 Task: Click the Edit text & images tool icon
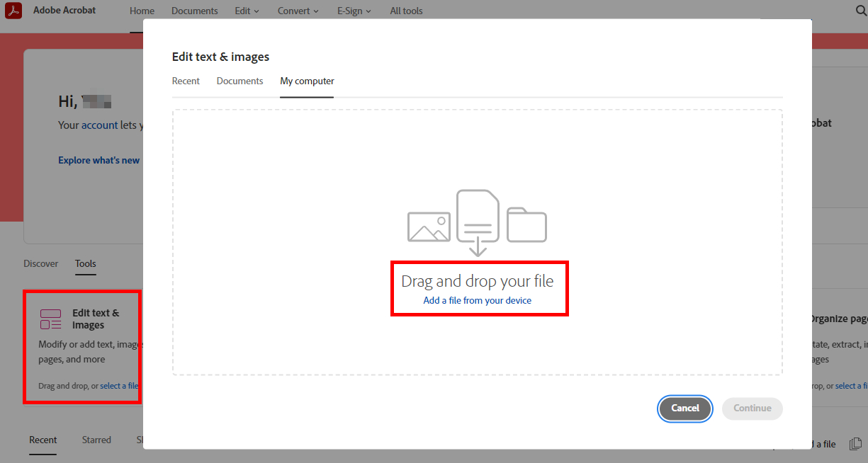point(50,319)
